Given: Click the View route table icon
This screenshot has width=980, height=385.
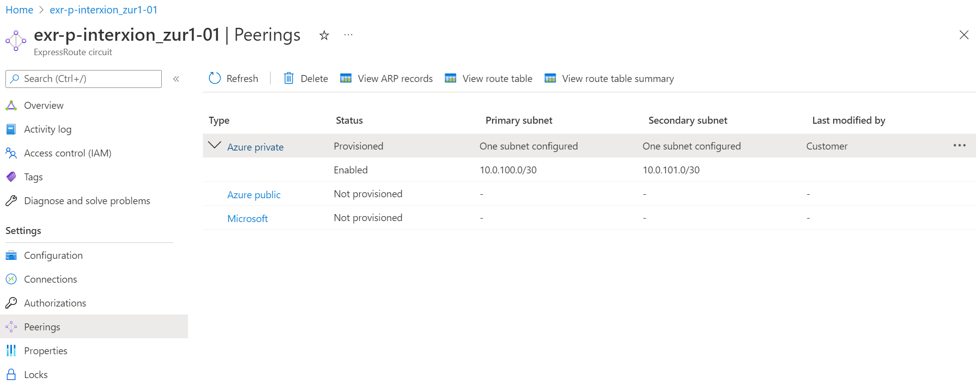Looking at the screenshot, I should pyautogui.click(x=451, y=78).
